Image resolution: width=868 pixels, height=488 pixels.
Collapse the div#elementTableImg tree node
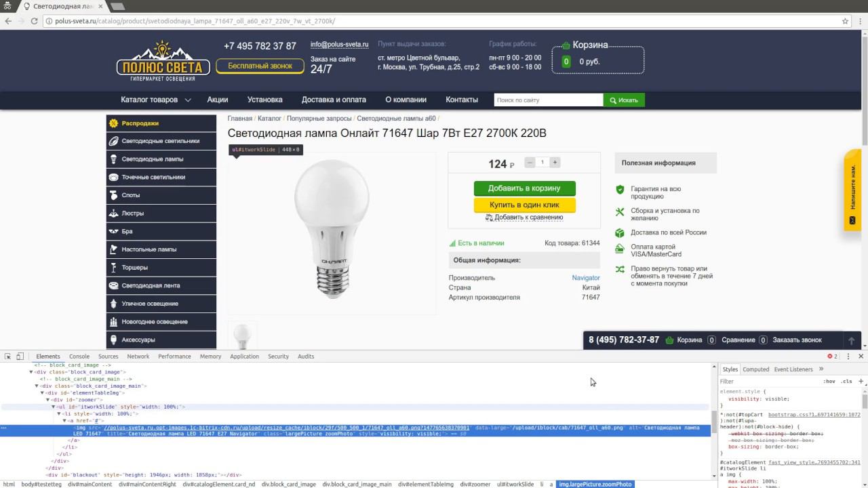[43, 392]
